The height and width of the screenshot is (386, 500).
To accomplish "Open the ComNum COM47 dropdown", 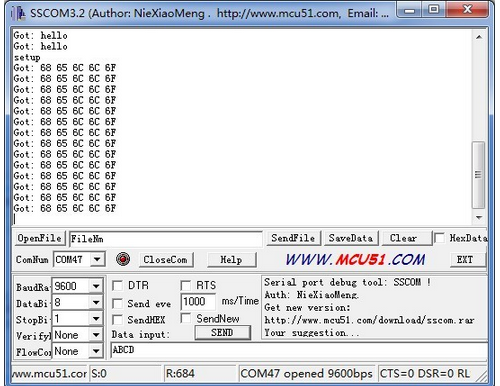I will point(97,259).
